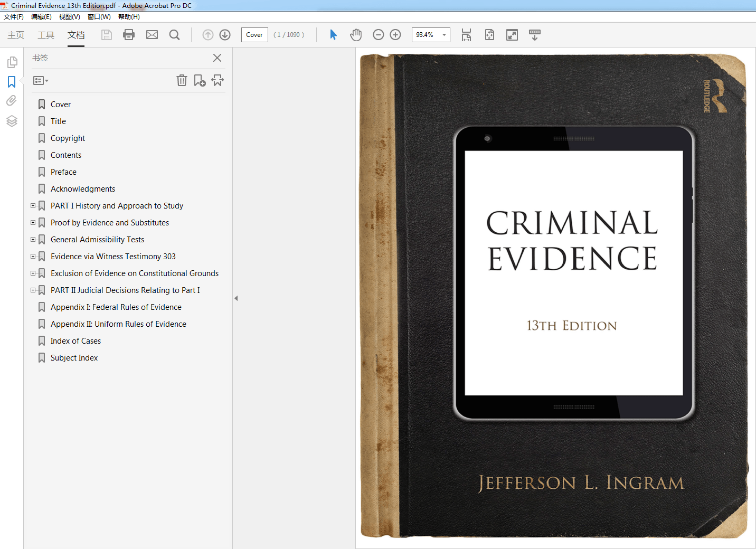Expand Evidence via Witness Testimony bookmark
The image size is (756, 549).
click(33, 257)
